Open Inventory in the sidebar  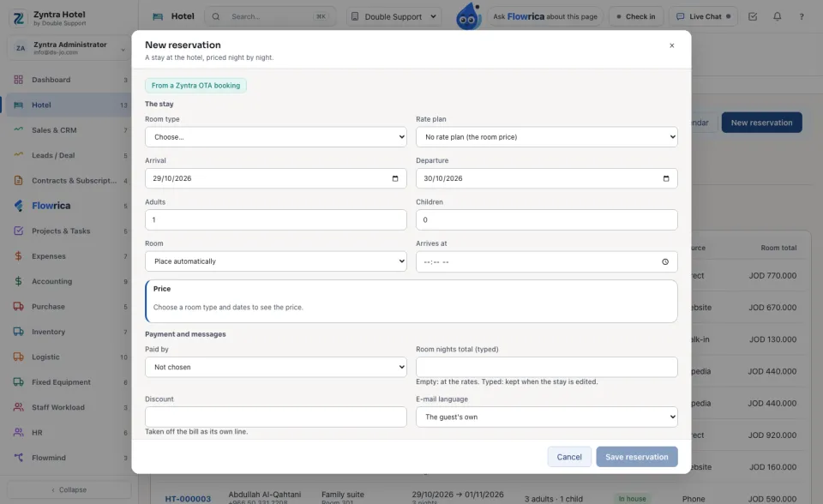69,331
